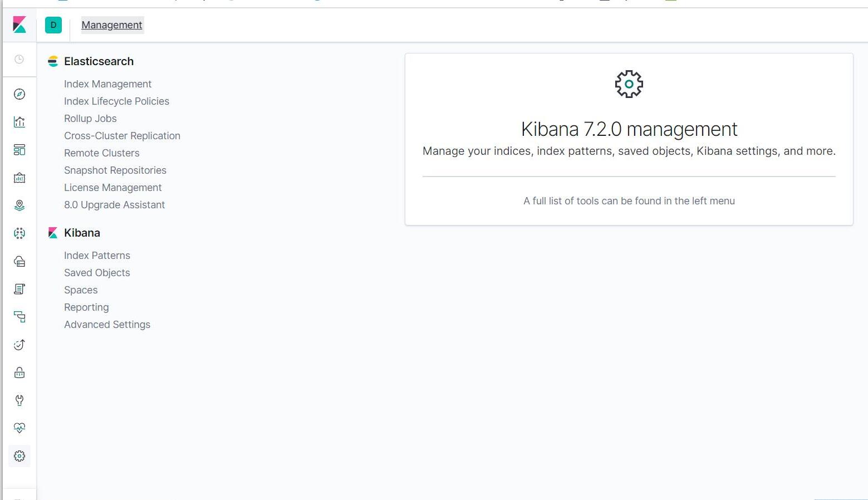Open Maps icon in sidebar
This screenshot has height=500, width=868.
(x=19, y=205)
